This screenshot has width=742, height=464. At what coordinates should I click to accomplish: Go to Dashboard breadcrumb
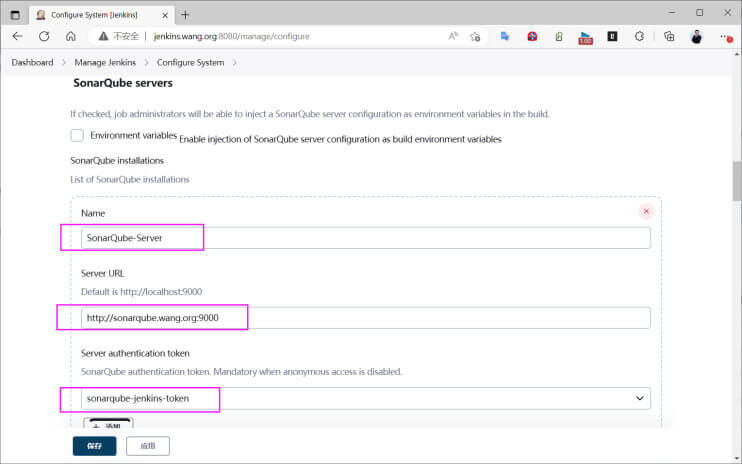(x=32, y=62)
